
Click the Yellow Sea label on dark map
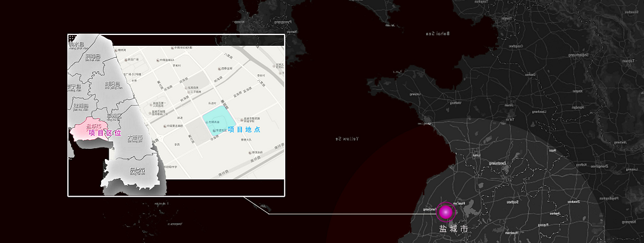click(x=347, y=139)
